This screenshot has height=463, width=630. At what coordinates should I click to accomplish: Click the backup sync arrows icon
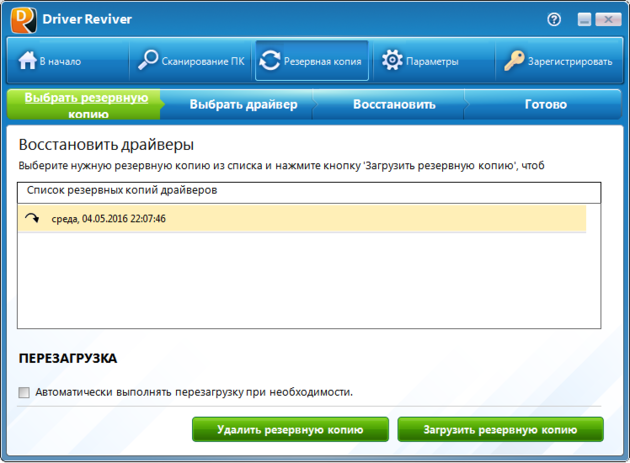(270, 61)
